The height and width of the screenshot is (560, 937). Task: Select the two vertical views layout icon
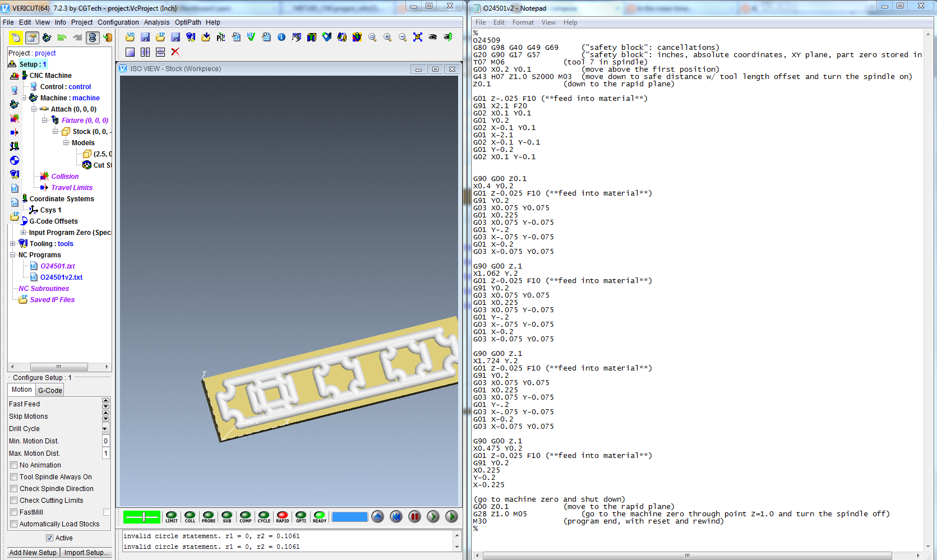(x=145, y=52)
